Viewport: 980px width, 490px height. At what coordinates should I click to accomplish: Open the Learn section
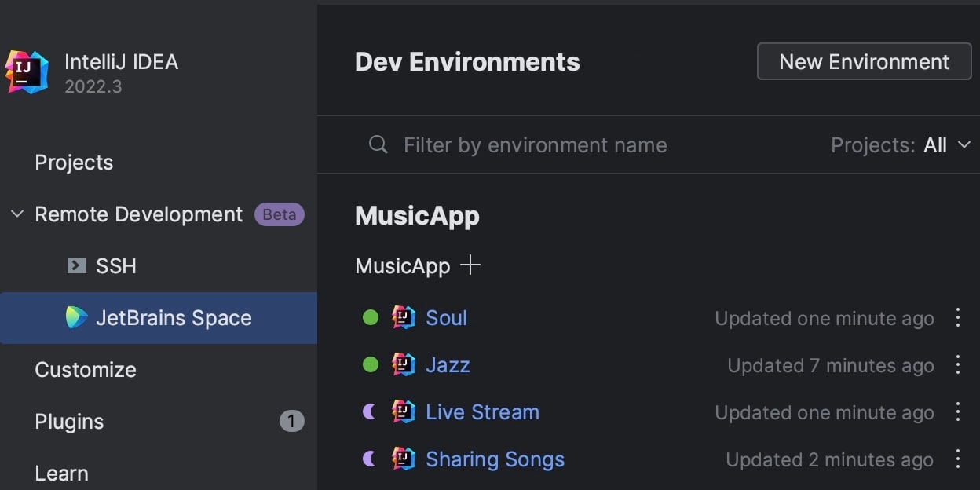(x=61, y=474)
